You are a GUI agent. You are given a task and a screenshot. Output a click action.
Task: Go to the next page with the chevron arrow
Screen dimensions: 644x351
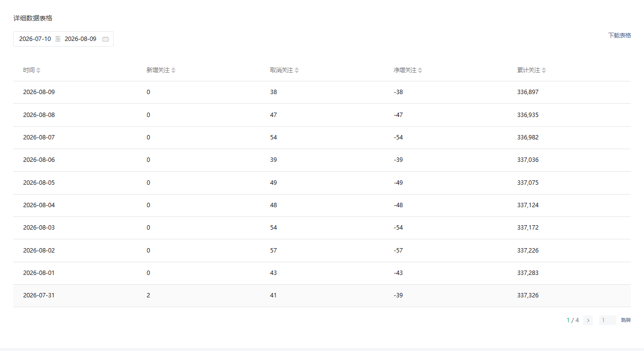pyautogui.click(x=588, y=320)
